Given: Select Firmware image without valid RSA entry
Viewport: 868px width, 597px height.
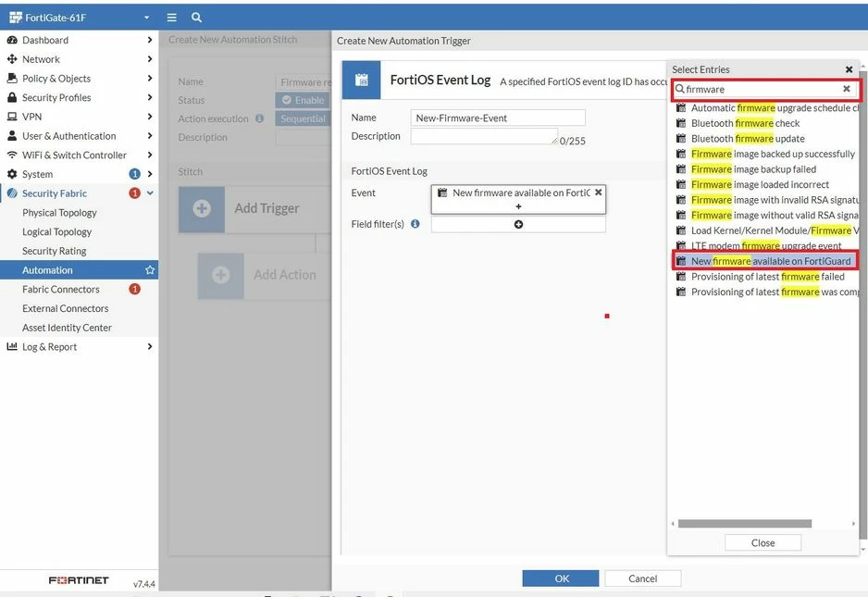Looking at the screenshot, I should click(x=767, y=215).
